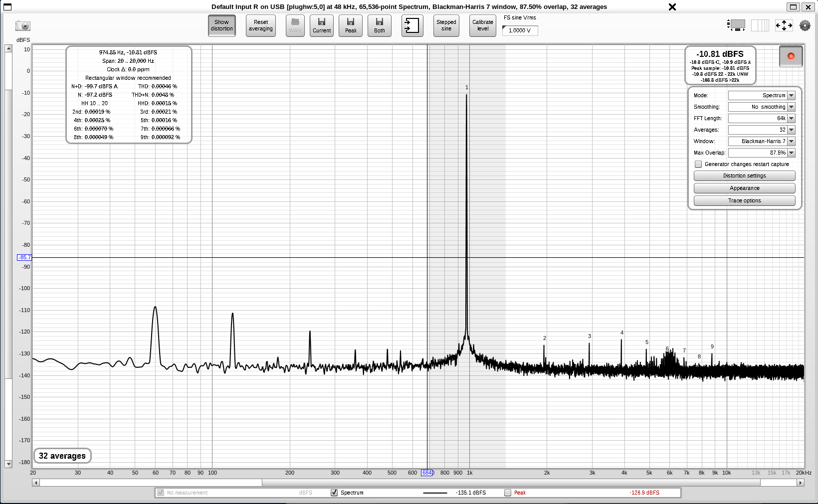Click the harmonic 4 marker label
Image resolution: width=818 pixels, height=504 pixels.
pos(622,333)
